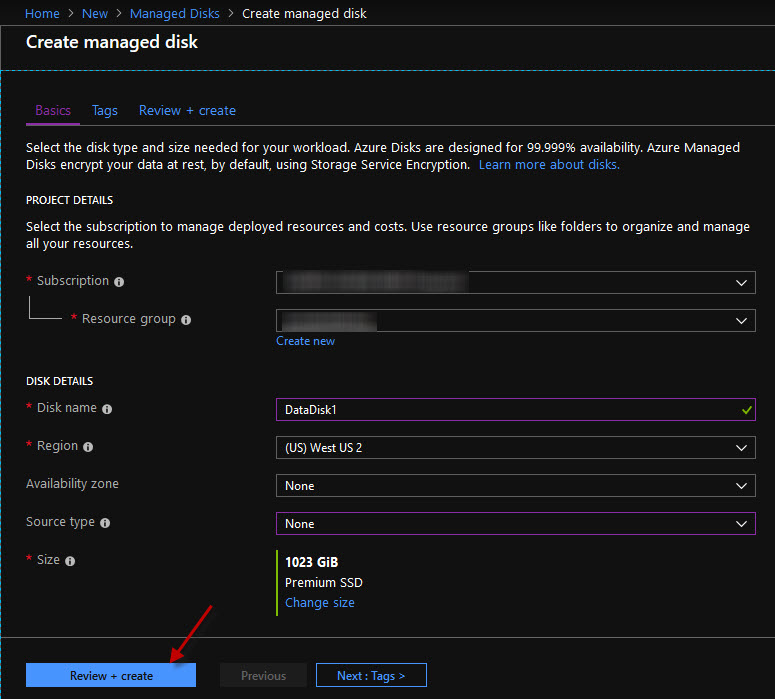Image resolution: width=775 pixels, height=699 pixels.
Task: Click the Size info icon
Action: pos(70,561)
